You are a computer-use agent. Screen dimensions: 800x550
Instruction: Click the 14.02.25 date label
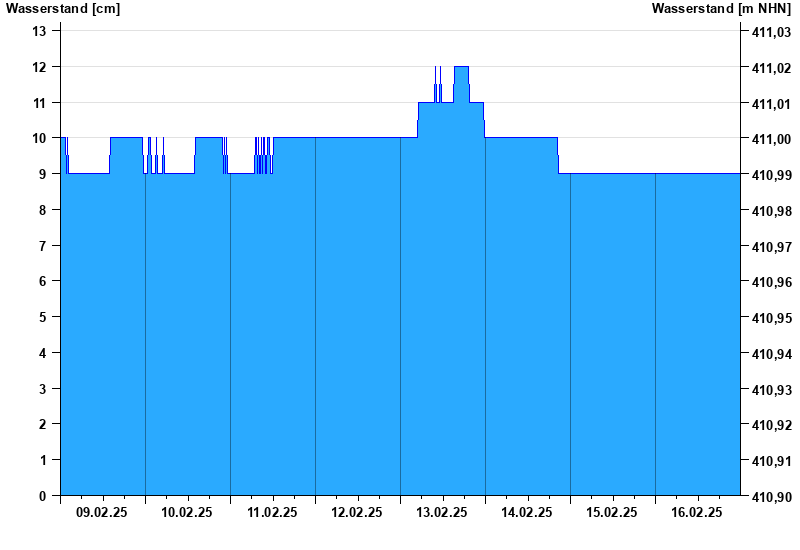coord(527,512)
